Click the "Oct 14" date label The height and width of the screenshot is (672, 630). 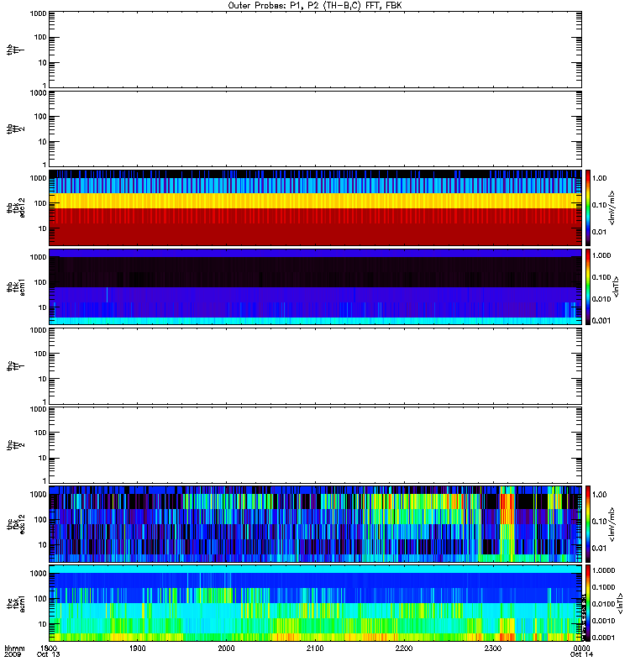pos(581,654)
